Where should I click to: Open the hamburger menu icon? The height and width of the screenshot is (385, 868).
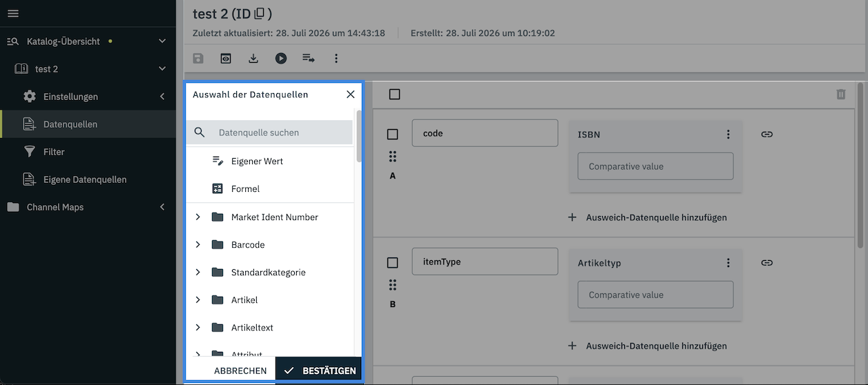tap(13, 14)
